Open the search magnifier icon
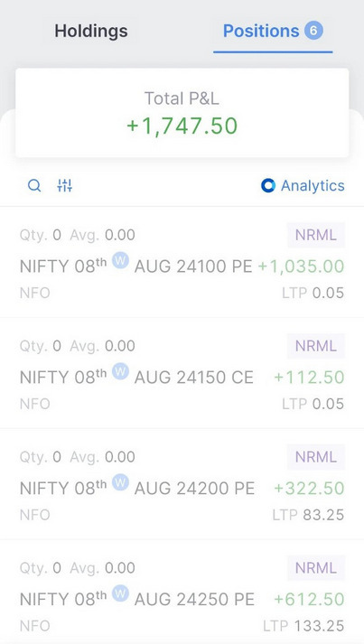The image size is (364, 644). point(34,186)
